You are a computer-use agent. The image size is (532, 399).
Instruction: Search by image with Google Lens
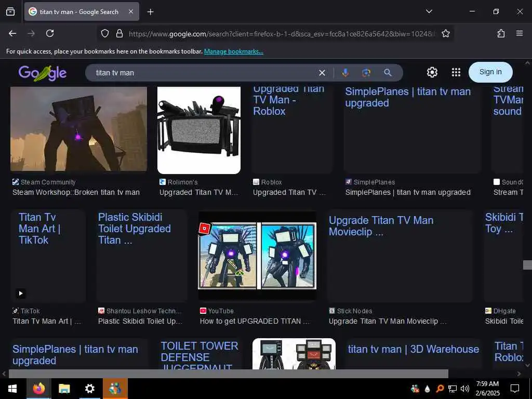[366, 73]
